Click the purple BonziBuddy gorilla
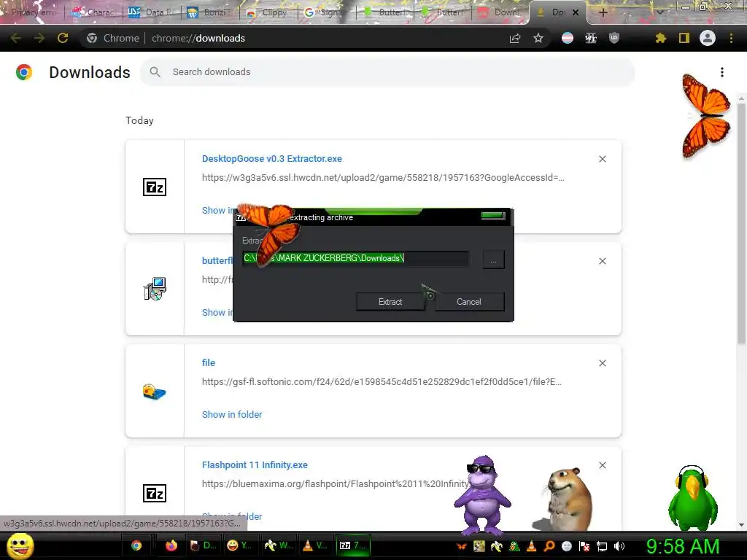This screenshot has width=747, height=560. pyautogui.click(x=481, y=495)
